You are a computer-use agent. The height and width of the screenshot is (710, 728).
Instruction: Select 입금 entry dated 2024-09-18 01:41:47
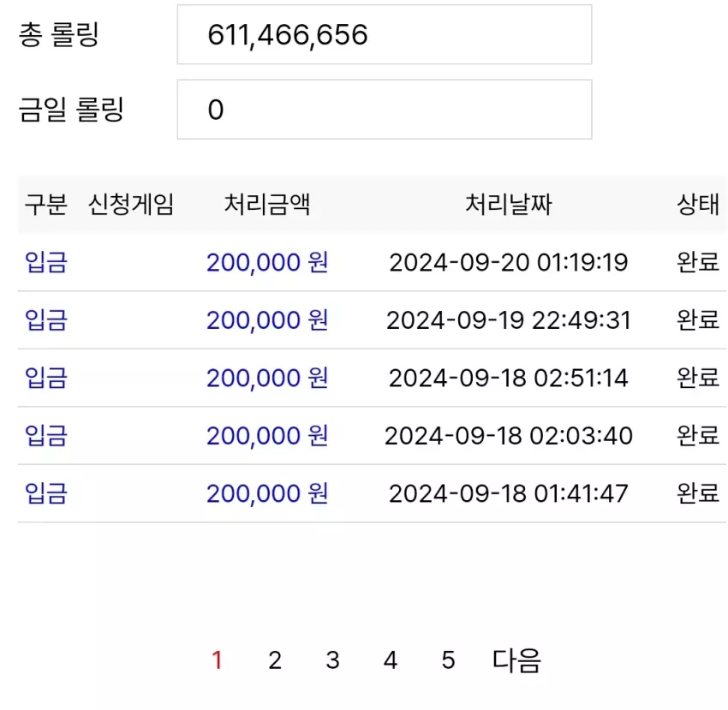[x=46, y=493]
